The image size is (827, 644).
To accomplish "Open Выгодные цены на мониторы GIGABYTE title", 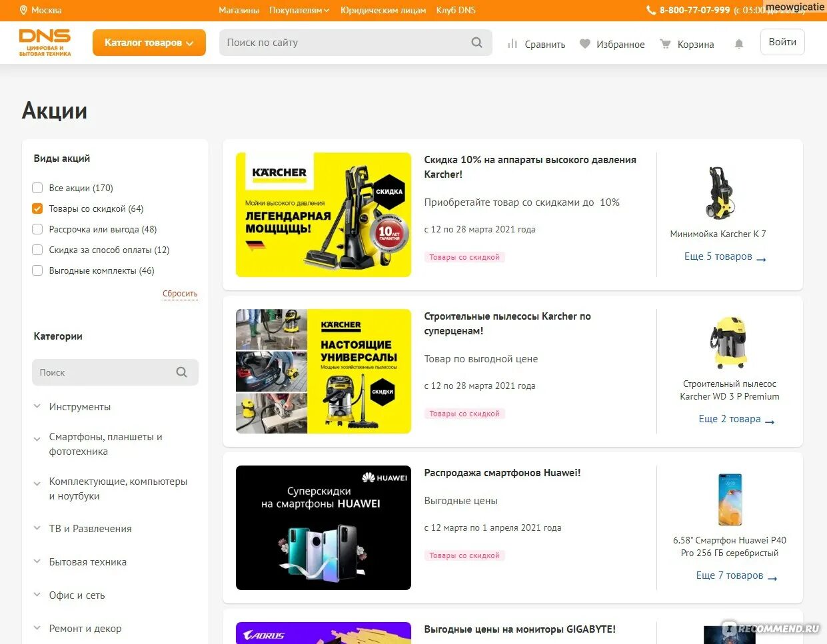I will click(520, 629).
